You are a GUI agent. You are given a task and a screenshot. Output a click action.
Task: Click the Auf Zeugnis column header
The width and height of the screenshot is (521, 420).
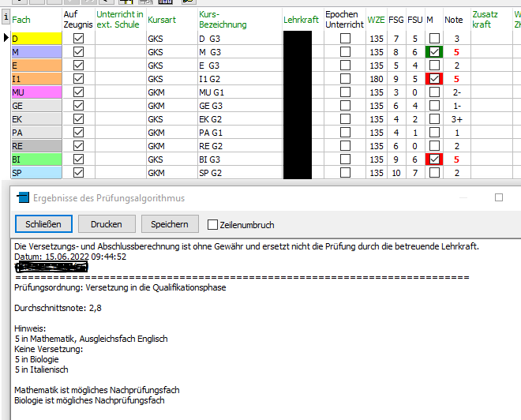(78, 20)
